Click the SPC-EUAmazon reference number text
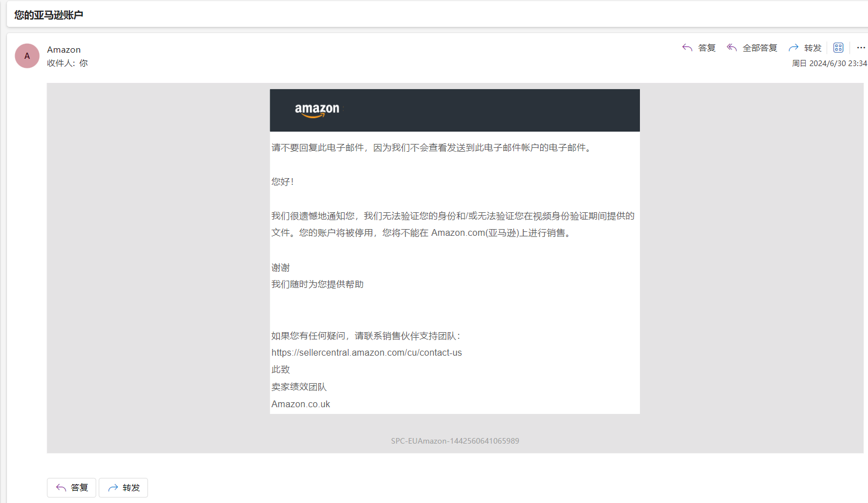 tap(455, 441)
